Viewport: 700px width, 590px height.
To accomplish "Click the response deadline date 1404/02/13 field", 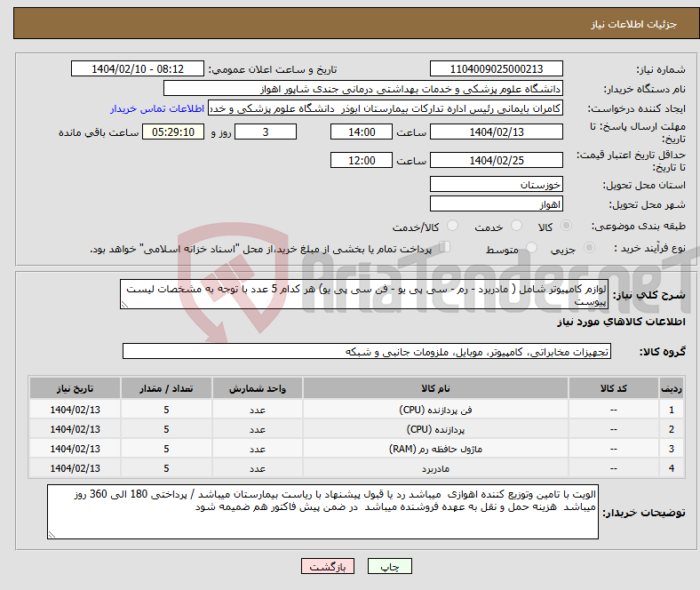I will point(496,132).
